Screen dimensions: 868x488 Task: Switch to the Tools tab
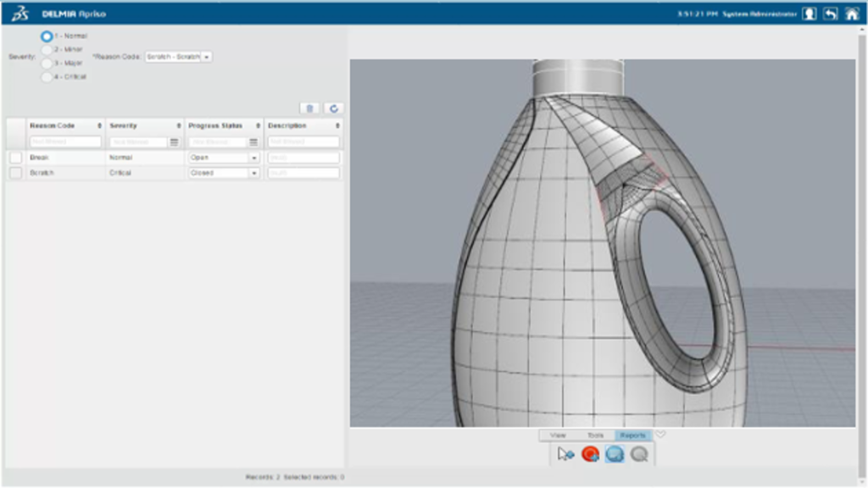[595, 435]
